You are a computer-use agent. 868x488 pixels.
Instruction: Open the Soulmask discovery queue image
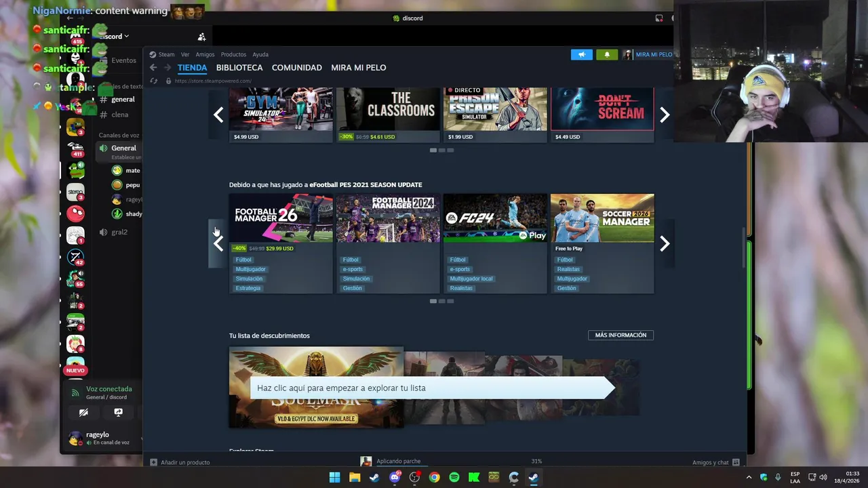pos(316,387)
